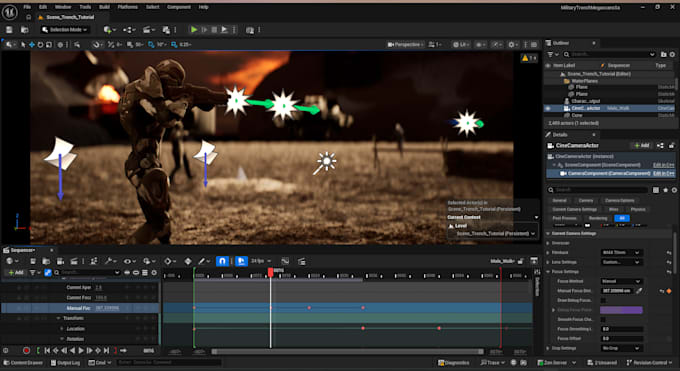
Task: Open the File menu
Action: 27,7
